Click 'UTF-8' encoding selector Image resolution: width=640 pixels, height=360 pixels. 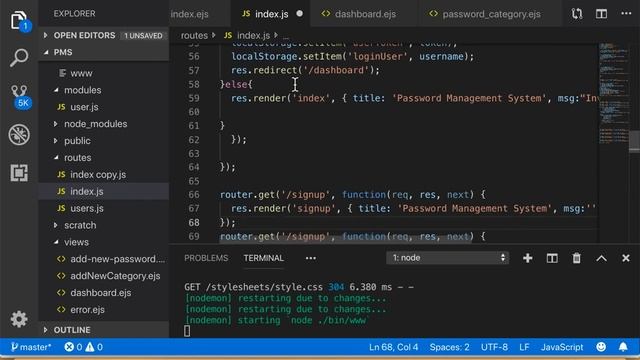tap(494, 347)
